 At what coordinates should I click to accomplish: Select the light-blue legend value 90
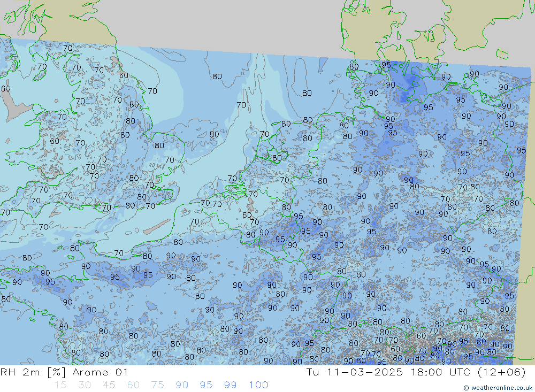pyautogui.click(x=182, y=385)
